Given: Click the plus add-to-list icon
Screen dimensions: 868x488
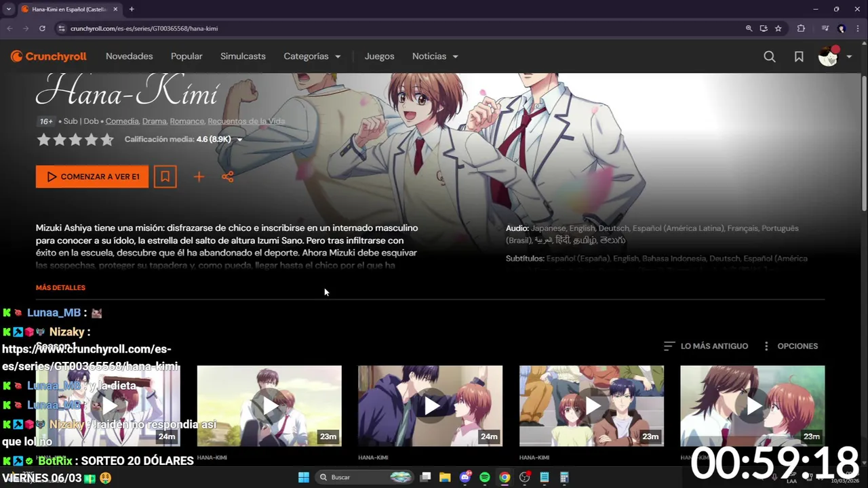Looking at the screenshot, I should pos(199,177).
